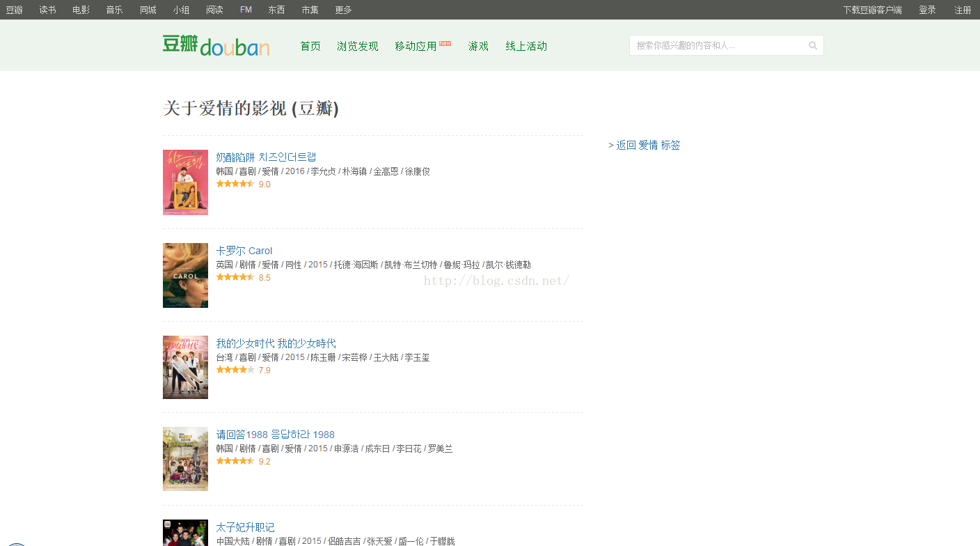Click the 'new' badge by 移动应用
This screenshot has height=546, width=980.
[445, 43]
